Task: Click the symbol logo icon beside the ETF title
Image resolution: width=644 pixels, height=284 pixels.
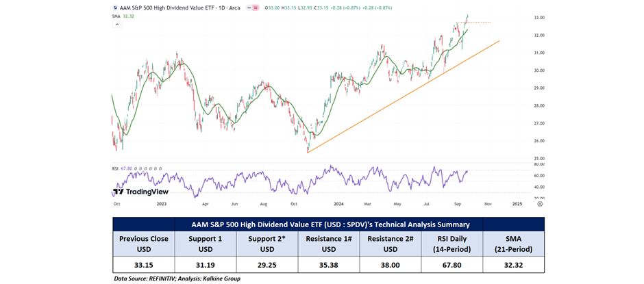Action: coord(114,8)
